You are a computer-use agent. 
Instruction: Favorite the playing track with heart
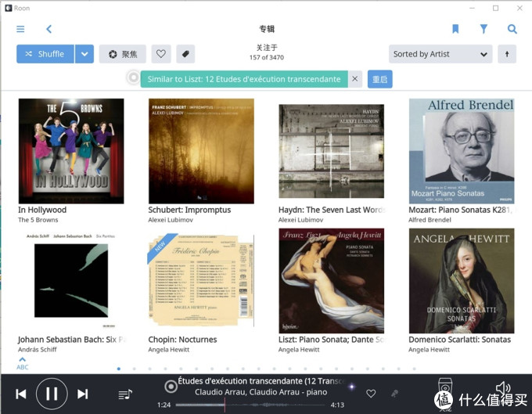pos(371,394)
